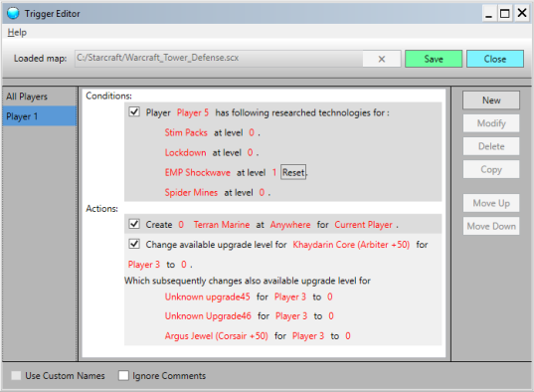534x392 pixels.
Task: Click the loaded map path field
Action: [x=219, y=59]
